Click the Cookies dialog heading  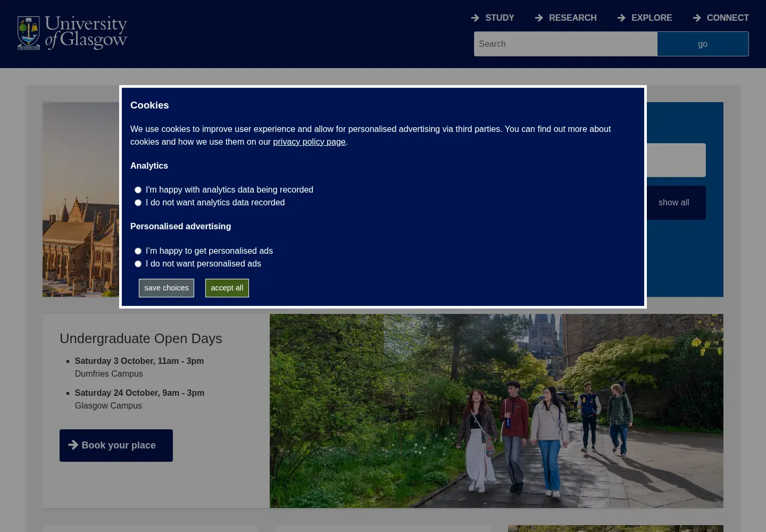click(149, 105)
